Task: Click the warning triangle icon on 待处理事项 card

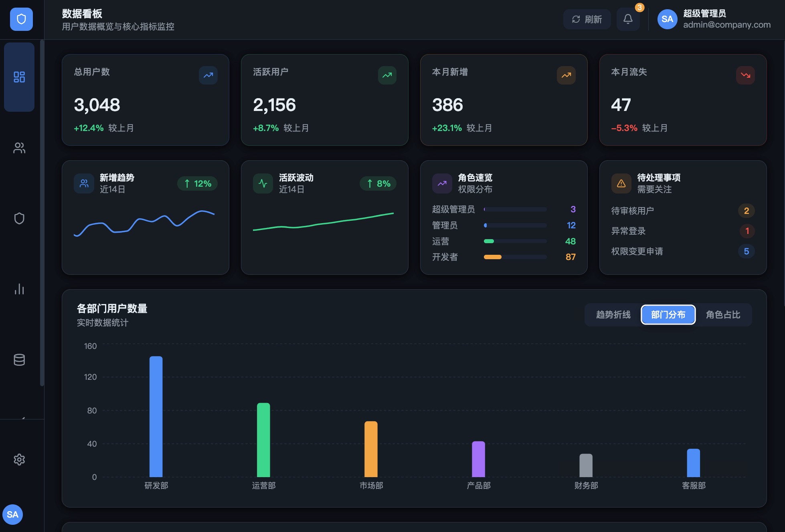Action: pyautogui.click(x=621, y=183)
